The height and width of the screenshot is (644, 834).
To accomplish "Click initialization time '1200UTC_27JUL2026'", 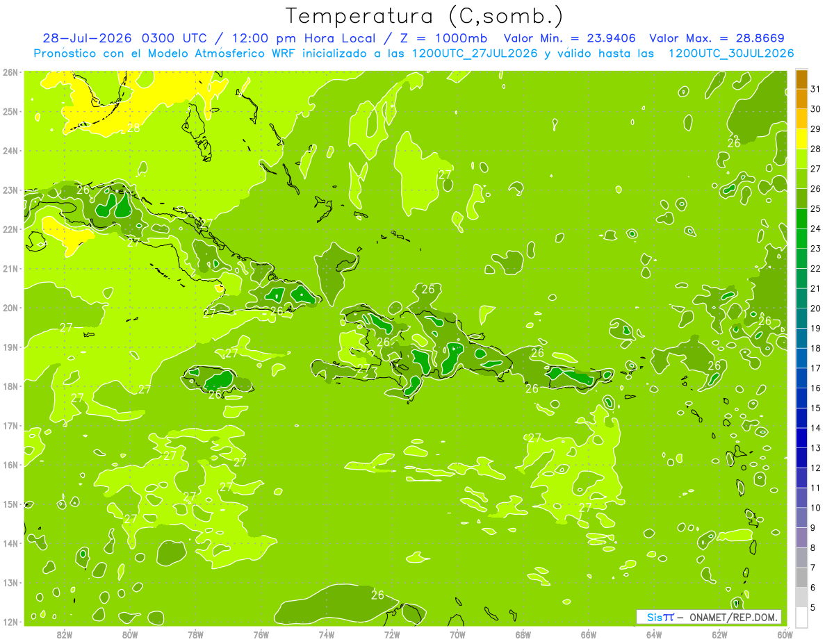I will coord(475,53).
